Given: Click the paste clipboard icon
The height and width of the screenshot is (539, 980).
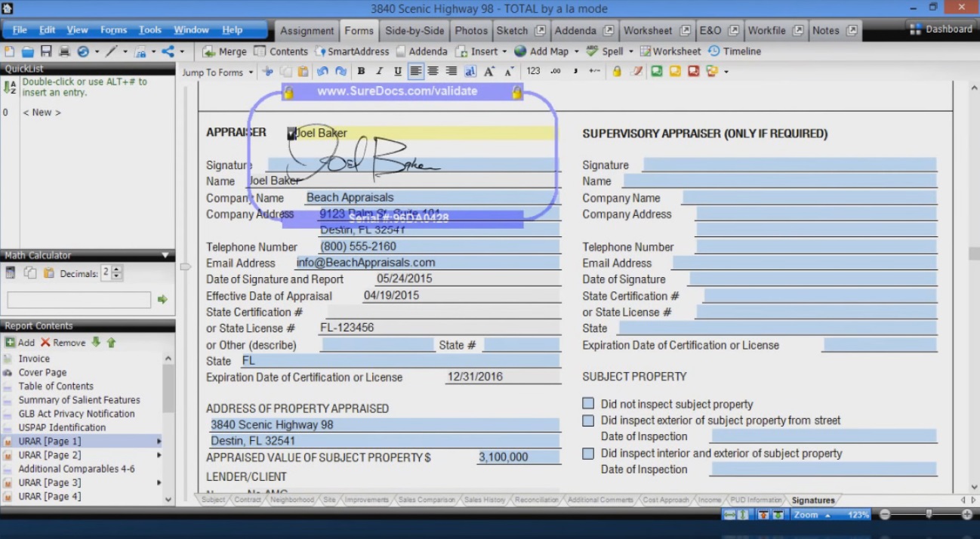Looking at the screenshot, I should click(303, 72).
